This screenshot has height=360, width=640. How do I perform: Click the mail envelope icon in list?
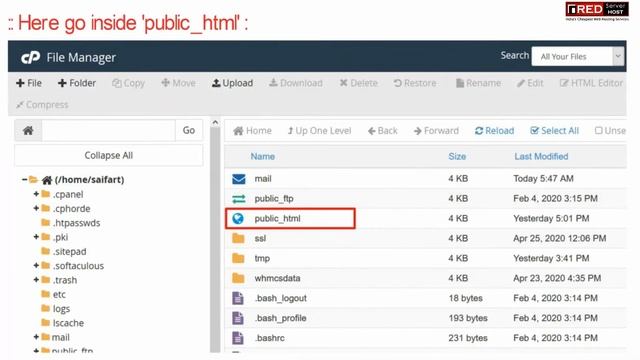[239, 179]
